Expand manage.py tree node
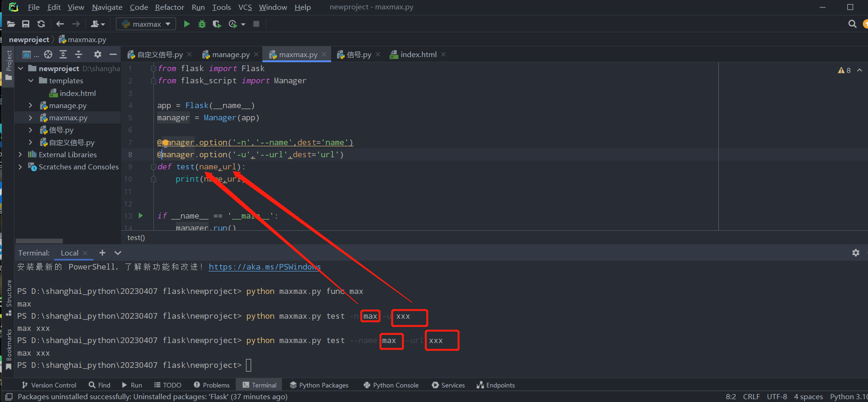Image resolution: width=868 pixels, height=402 pixels. pos(31,105)
